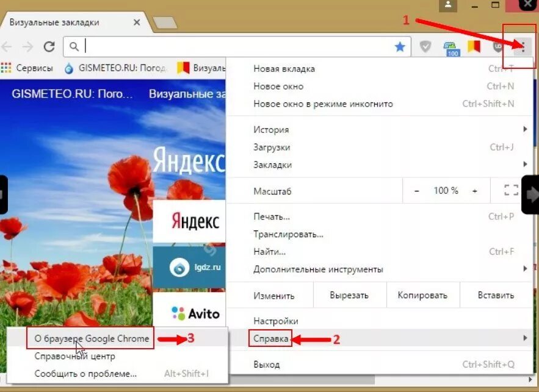Increase zoom with the plus button
This screenshot has height=392, width=539.
point(475,191)
